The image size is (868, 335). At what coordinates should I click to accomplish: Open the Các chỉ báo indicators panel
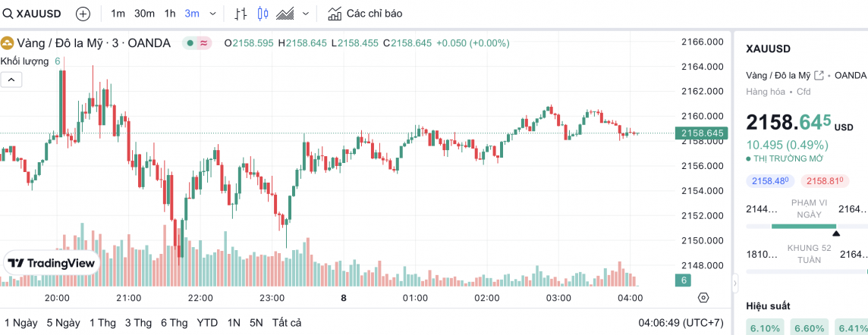click(x=365, y=14)
